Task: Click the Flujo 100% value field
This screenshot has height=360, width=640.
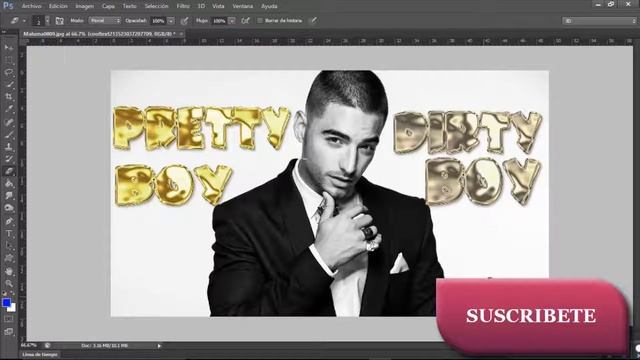Action: 219,20
